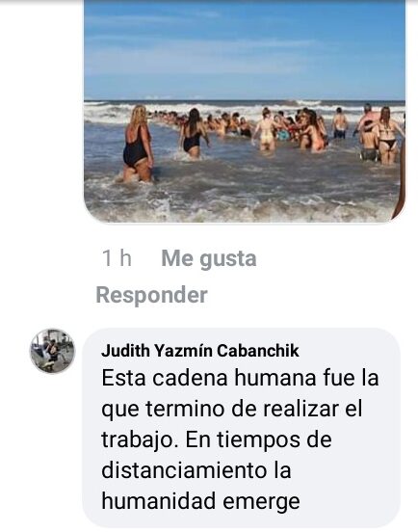This screenshot has width=418, height=532.
Task: Click the circular commenter profile picture
Action: point(52,351)
